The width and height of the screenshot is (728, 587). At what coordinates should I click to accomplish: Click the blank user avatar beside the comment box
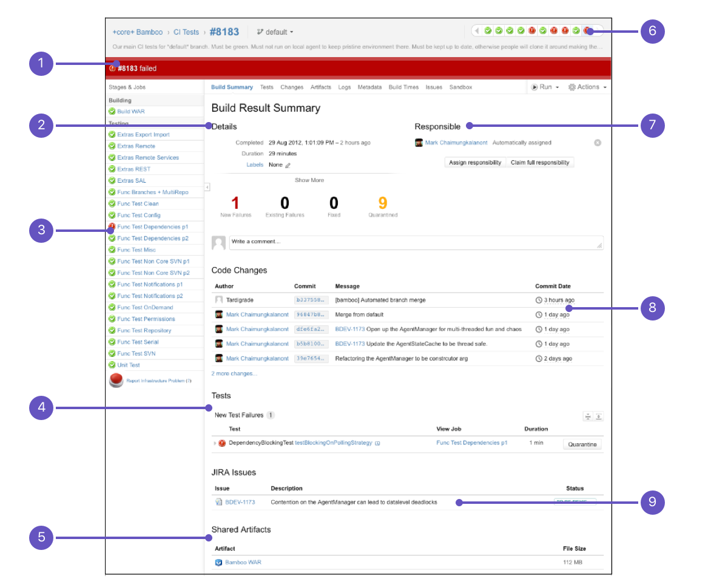point(218,243)
